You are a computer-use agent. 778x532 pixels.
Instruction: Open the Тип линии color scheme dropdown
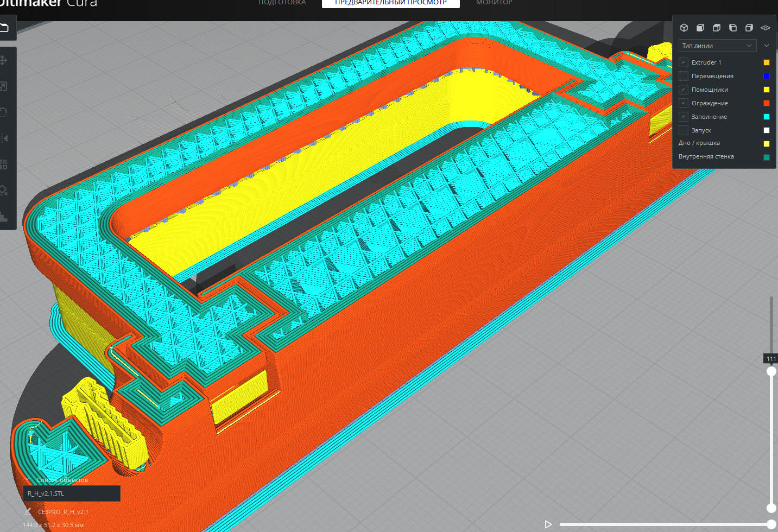pos(717,46)
